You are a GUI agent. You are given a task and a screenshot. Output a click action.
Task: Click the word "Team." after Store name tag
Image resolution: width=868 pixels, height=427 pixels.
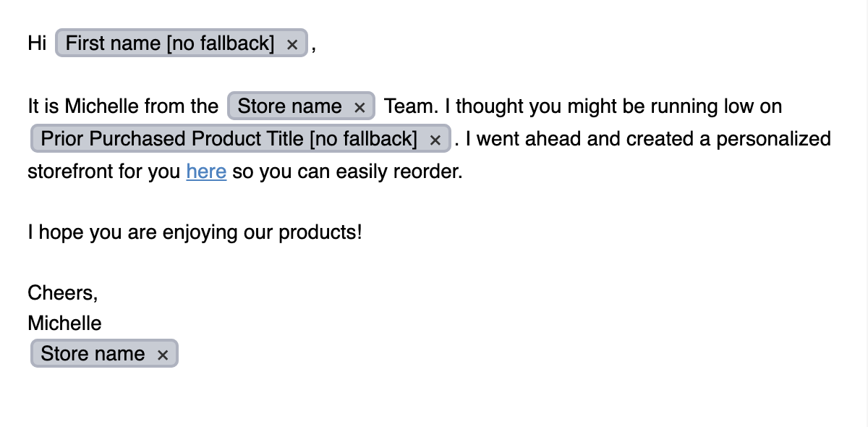pyautogui.click(x=412, y=106)
